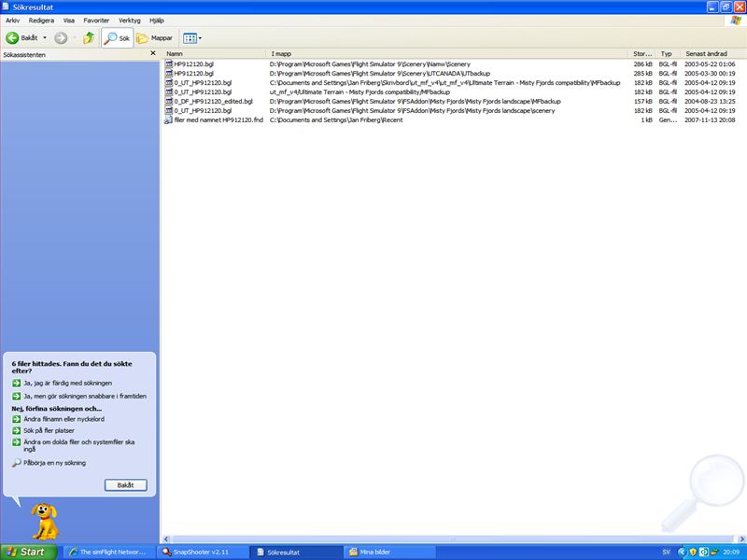Choose 'Sök på fler platser'
Screen dimensions: 747x560
(x=49, y=430)
